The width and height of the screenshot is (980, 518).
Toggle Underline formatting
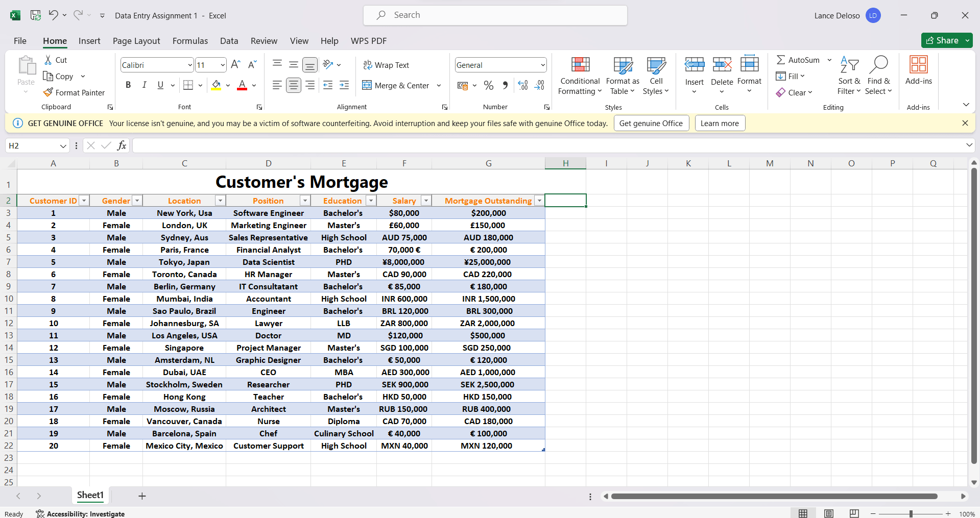pyautogui.click(x=160, y=85)
